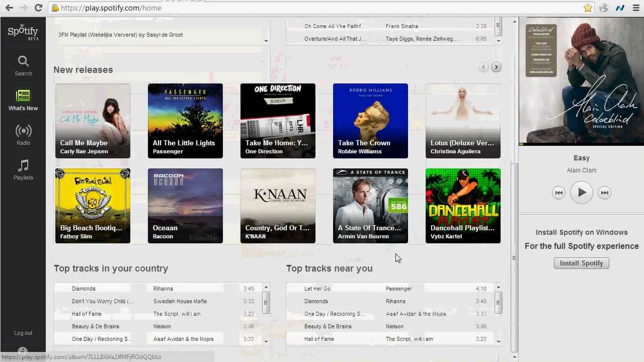Click main page scrollbar down arrow
Screen dimensions: 644x362
[514, 357]
